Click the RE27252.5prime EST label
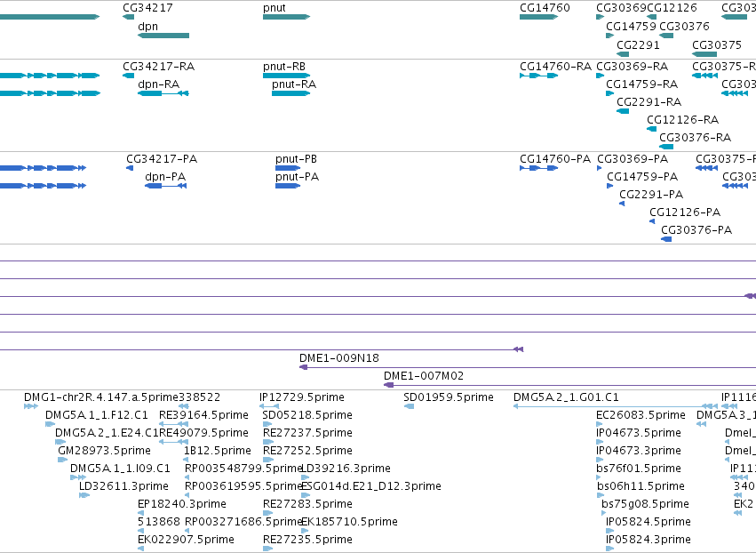The image size is (756, 553). click(x=307, y=450)
